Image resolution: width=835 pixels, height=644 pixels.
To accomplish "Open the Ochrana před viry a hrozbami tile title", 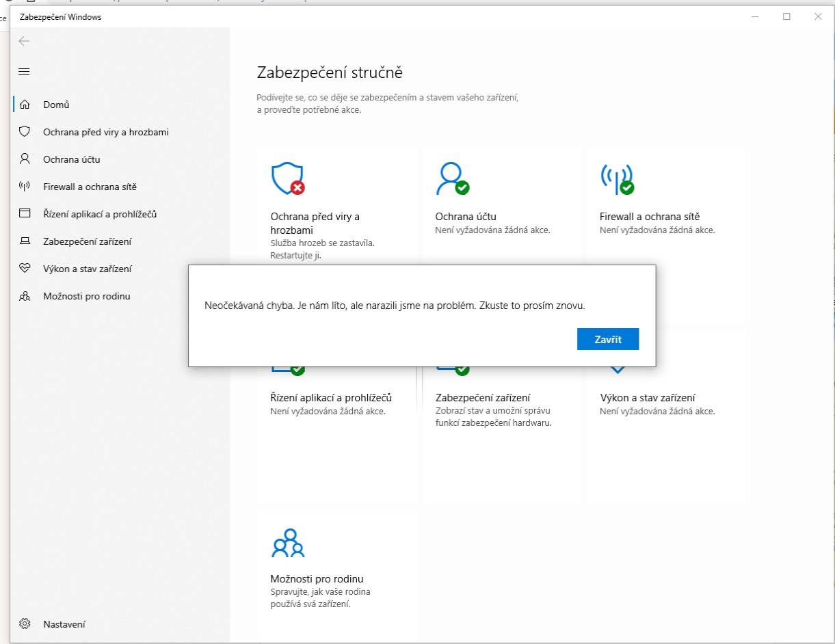I will (315, 224).
